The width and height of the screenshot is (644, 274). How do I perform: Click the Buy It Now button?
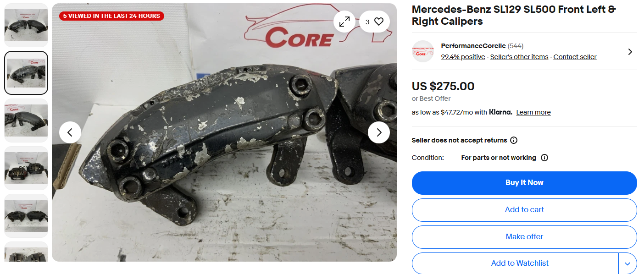point(524,183)
